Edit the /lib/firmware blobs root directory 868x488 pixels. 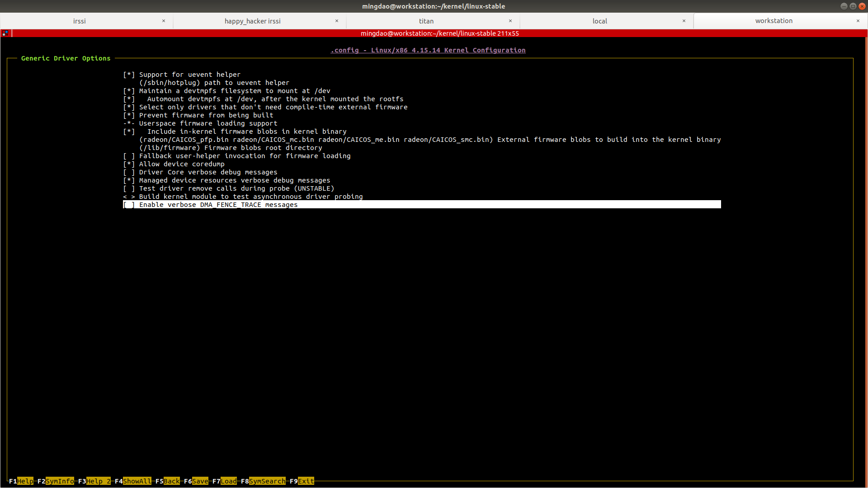231,148
